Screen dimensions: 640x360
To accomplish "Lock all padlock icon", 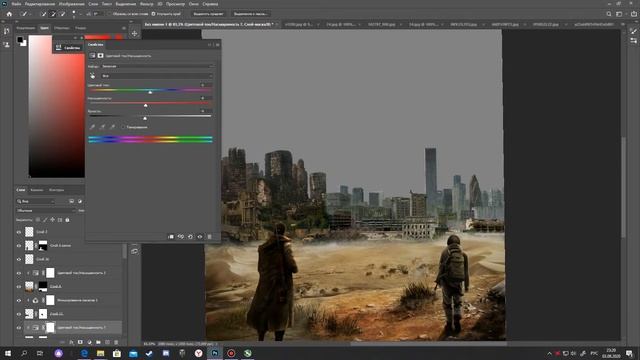I will 67,220.
